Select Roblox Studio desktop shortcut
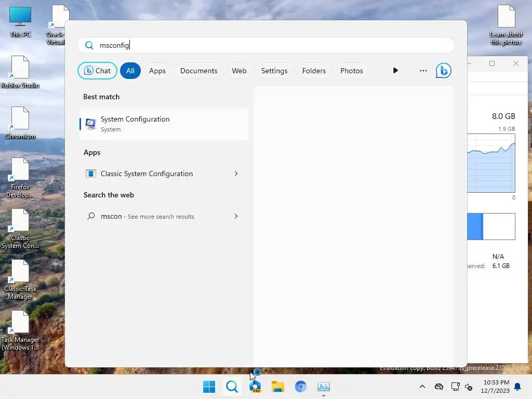Viewport: 532px width, 399px height. [x=20, y=72]
